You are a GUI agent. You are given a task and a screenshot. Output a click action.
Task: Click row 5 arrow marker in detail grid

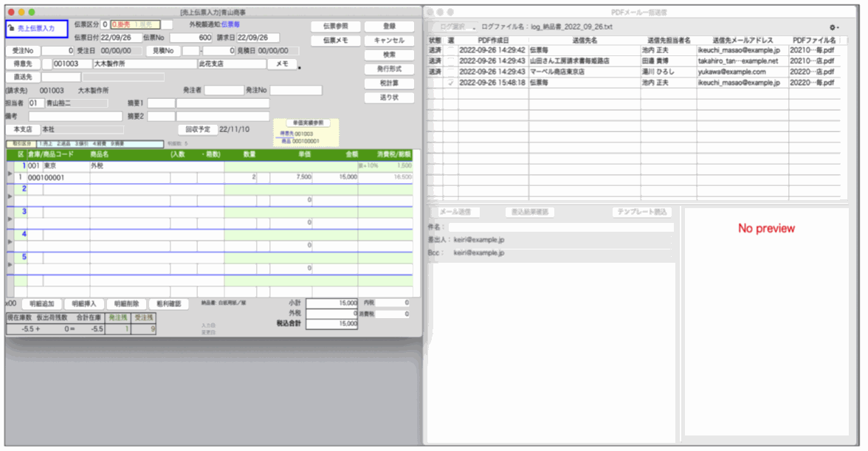point(10,264)
